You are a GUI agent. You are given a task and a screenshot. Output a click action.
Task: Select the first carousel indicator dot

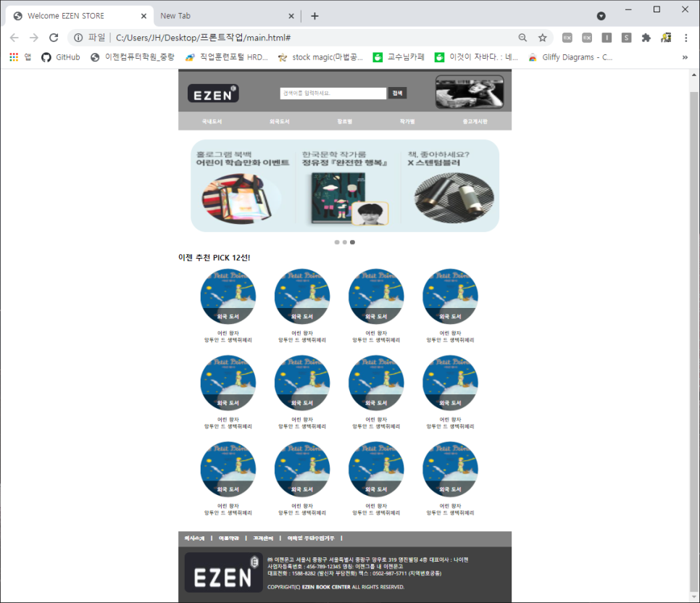[x=337, y=242]
